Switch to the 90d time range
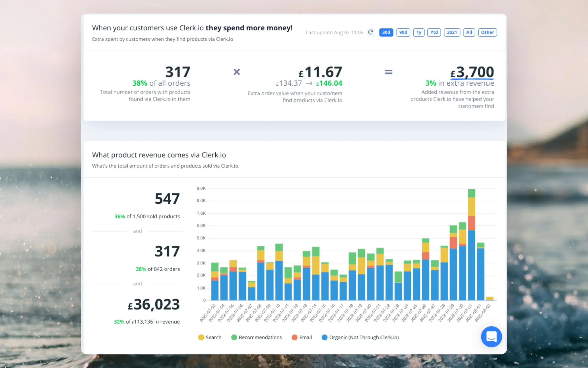This screenshot has height=368, width=588. (x=403, y=32)
